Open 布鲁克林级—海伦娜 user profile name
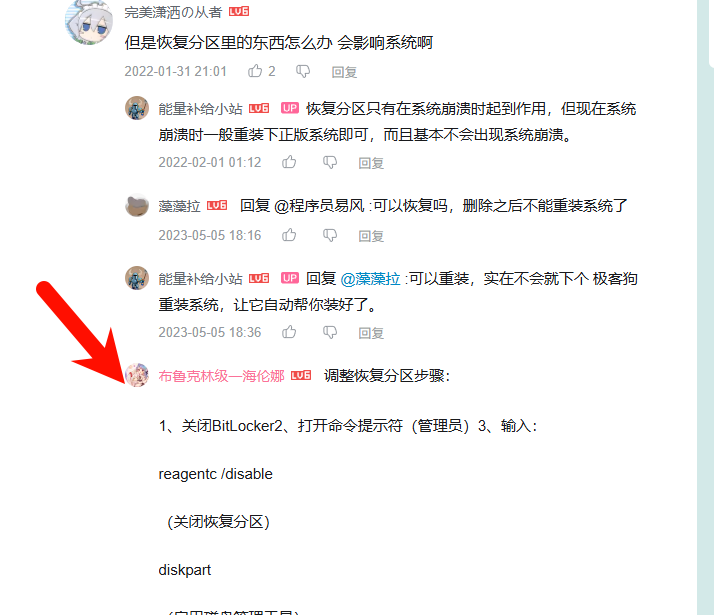 click(221, 376)
